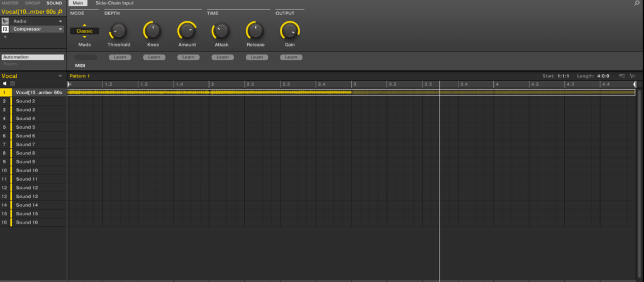644x282 pixels.
Task: Toggle the view icon left of the waveform icon
Action: (x=622, y=76)
